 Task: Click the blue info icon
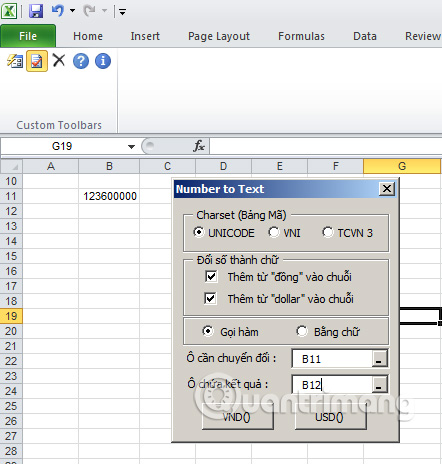[103, 61]
